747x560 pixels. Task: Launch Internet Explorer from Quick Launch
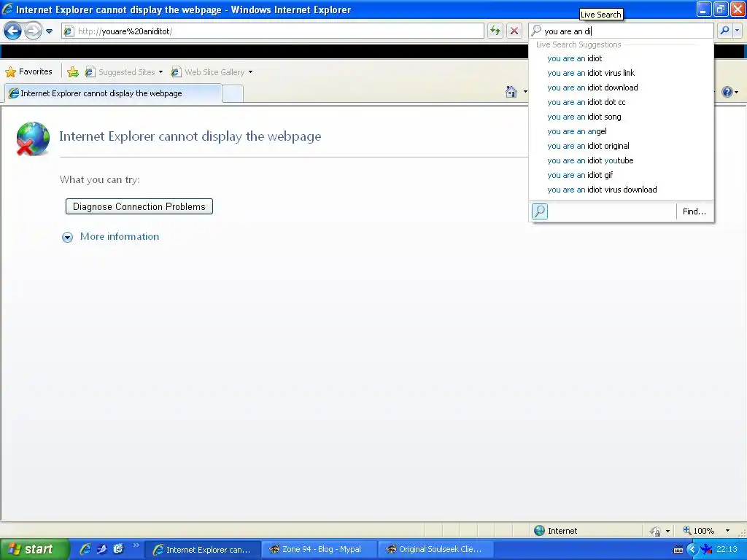[85, 549]
